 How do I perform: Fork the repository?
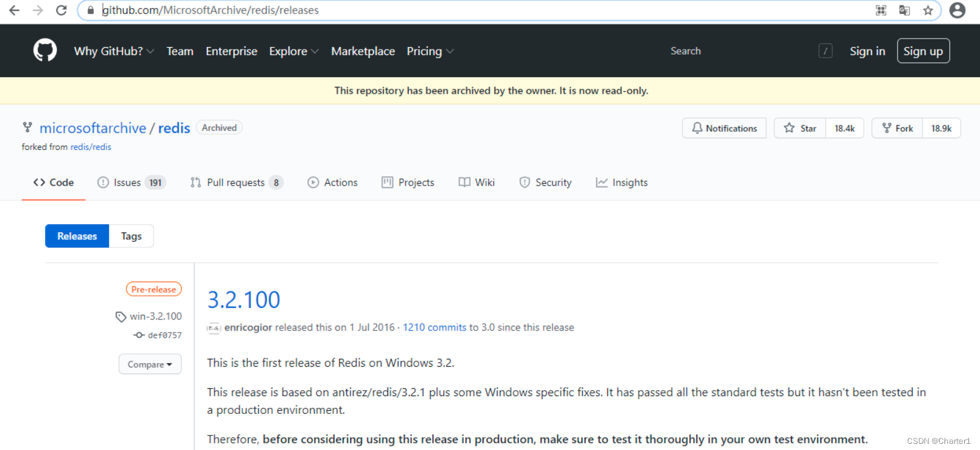tap(897, 128)
